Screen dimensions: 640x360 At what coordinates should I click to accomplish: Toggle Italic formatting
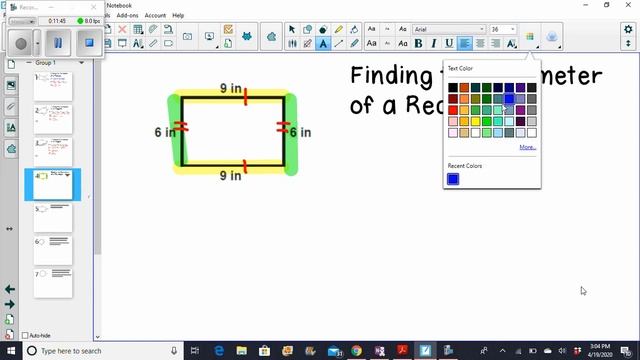point(434,43)
